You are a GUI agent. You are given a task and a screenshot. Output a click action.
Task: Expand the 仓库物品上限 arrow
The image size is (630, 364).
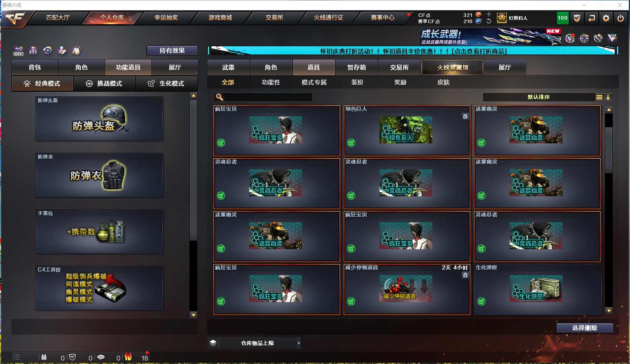point(299,343)
